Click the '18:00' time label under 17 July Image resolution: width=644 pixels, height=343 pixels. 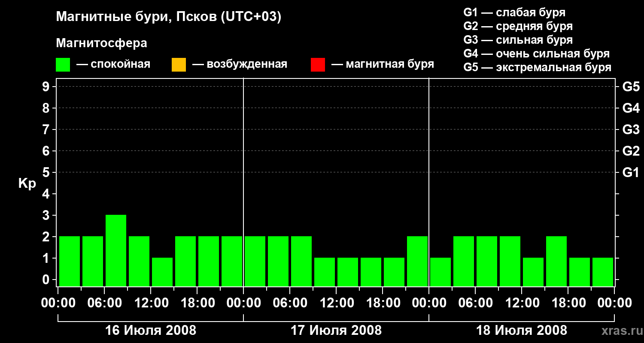[383, 303]
